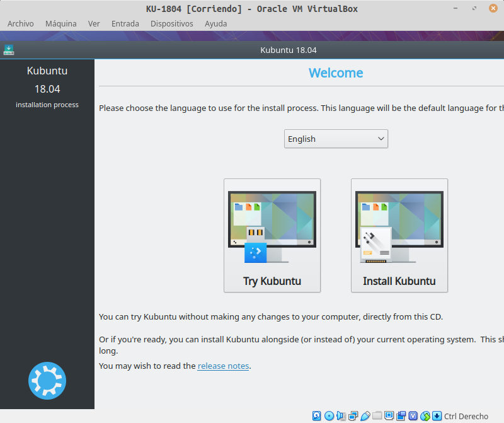Click the Ctrl Derecho host key label

[466, 416]
